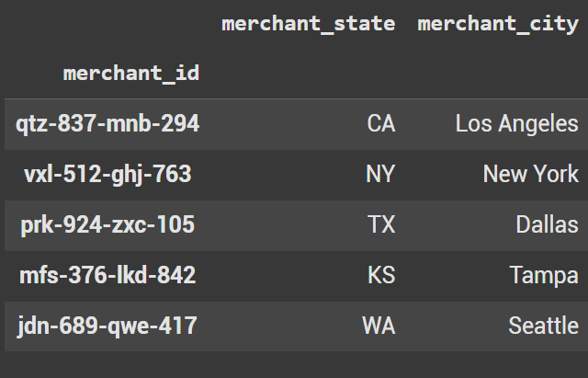Select merchant ID prk-924-zxc-105

pos(107,225)
